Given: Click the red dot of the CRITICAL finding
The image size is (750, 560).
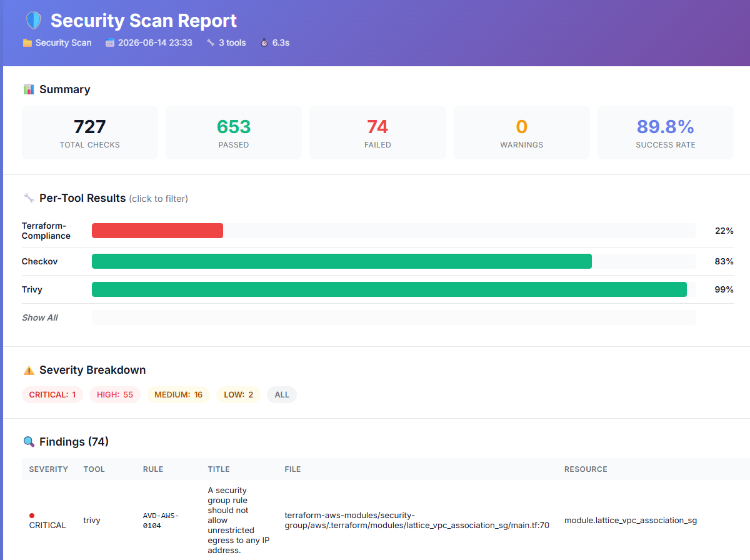Looking at the screenshot, I should (x=32, y=516).
